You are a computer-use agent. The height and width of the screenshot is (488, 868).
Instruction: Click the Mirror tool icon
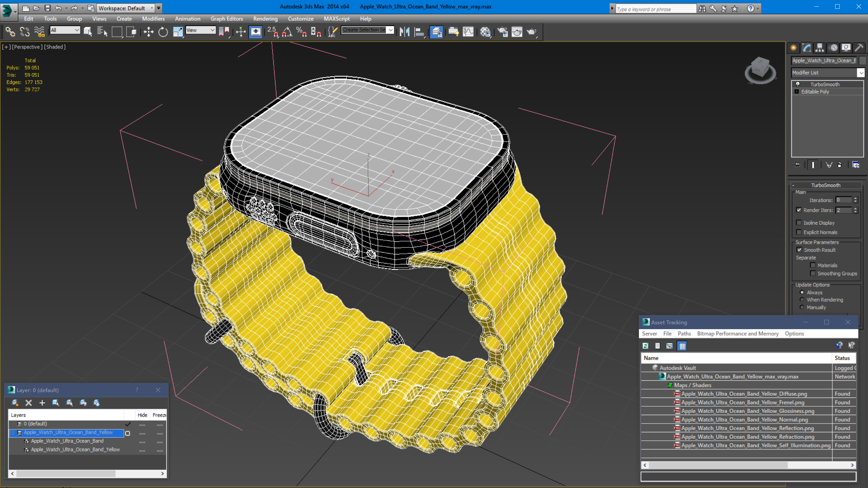(x=404, y=32)
